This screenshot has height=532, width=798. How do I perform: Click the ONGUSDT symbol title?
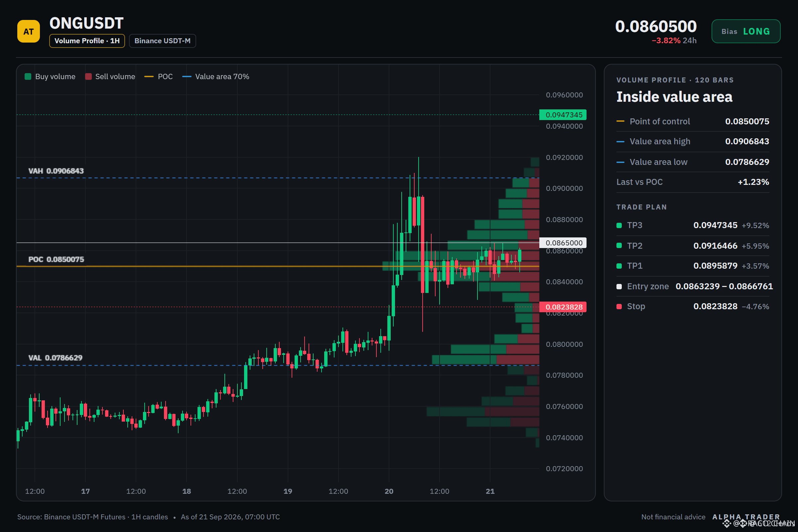tap(86, 23)
